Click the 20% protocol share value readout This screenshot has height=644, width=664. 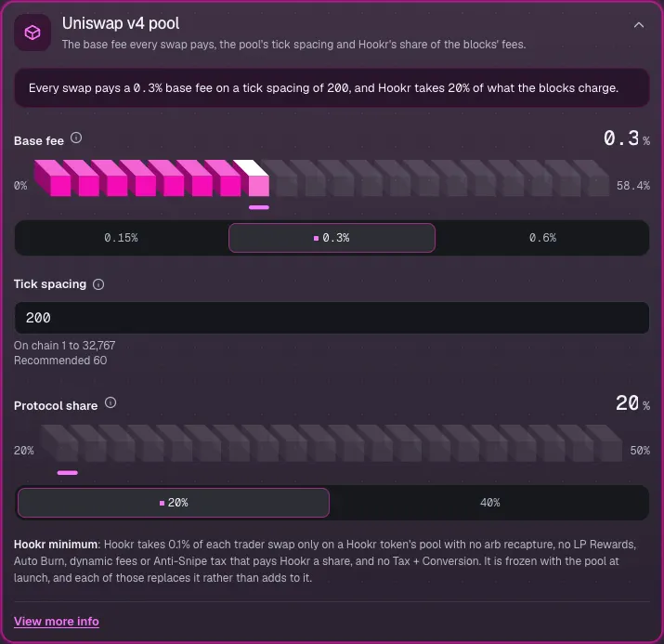click(632, 403)
